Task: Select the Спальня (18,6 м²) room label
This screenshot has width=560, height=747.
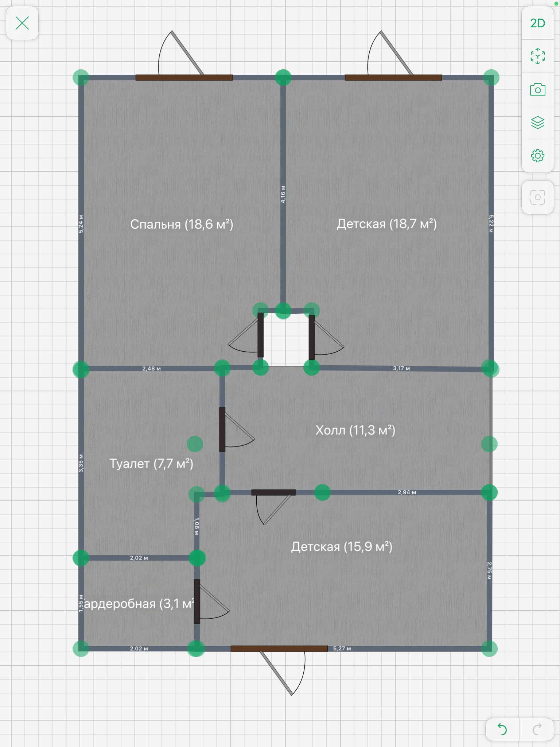Action: click(x=182, y=224)
